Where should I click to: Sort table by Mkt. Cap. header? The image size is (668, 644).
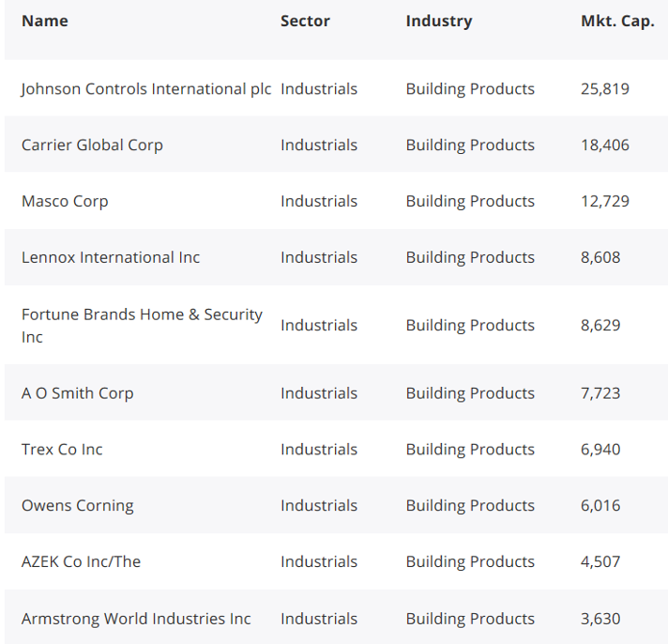click(x=617, y=22)
